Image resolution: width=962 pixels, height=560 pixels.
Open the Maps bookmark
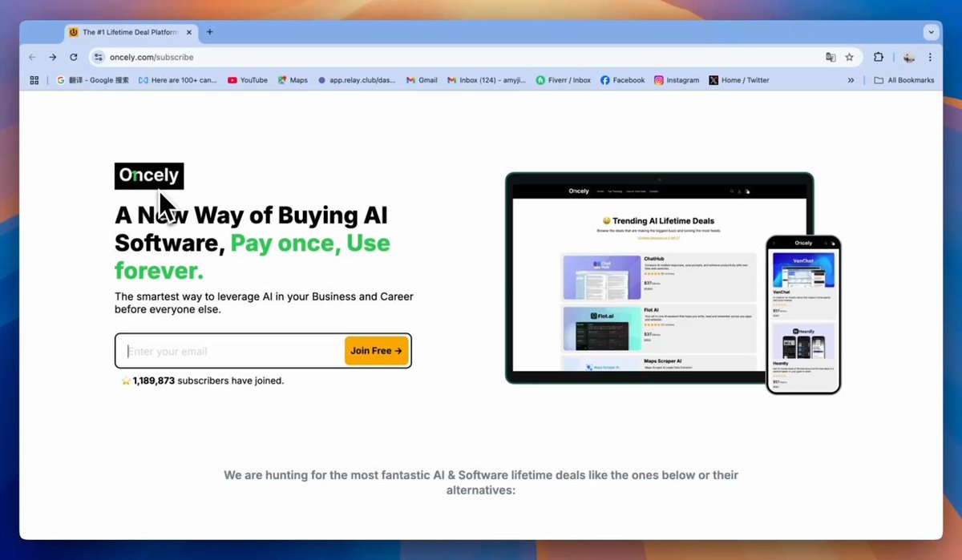point(293,80)
